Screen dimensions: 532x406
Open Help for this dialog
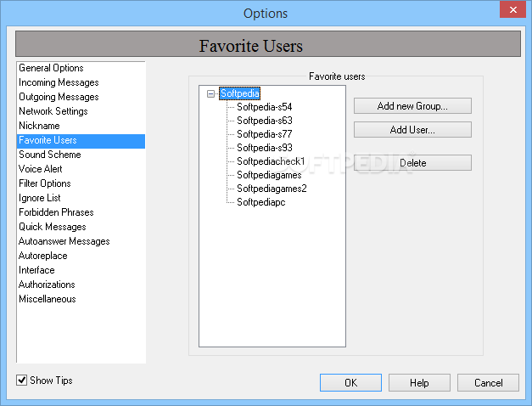click(x=419, y=383)
